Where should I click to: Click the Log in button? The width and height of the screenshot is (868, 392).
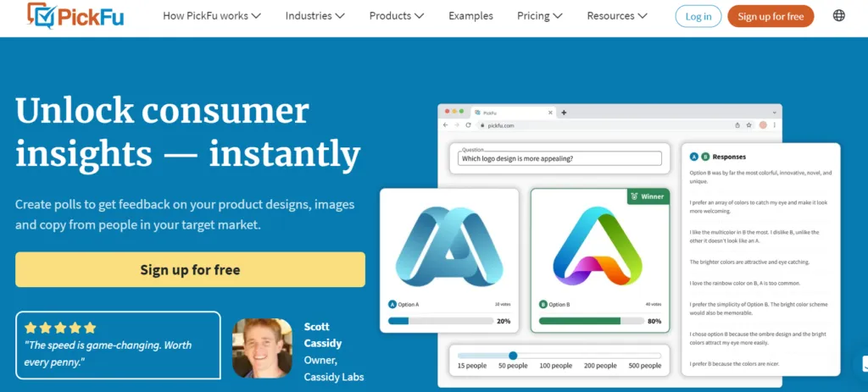pyautogui.click(x=698, y=16)
